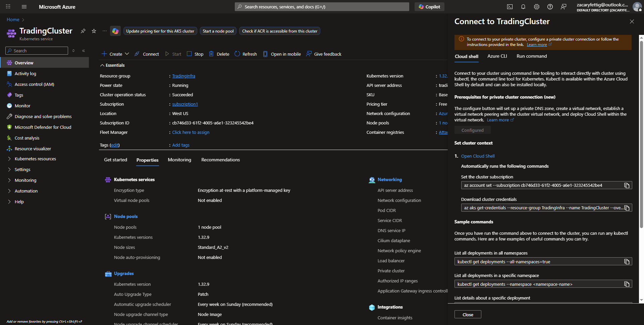Pin TradingCluster to the dashboard

coord(83,31)
